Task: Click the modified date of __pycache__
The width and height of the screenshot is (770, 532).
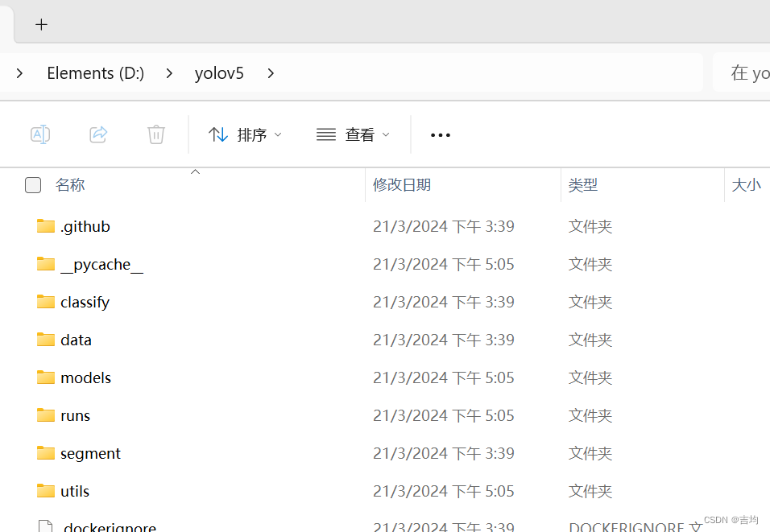Action: coord(444,264)
